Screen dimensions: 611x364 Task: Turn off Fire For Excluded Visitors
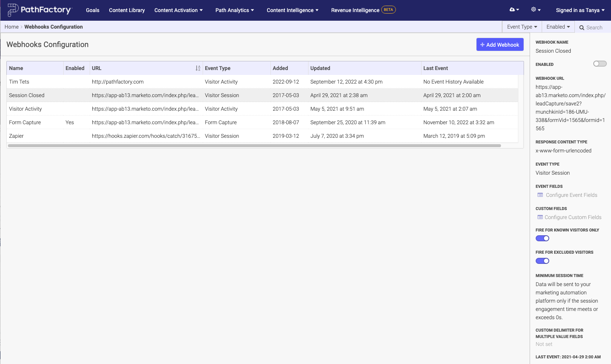[542, 260]
